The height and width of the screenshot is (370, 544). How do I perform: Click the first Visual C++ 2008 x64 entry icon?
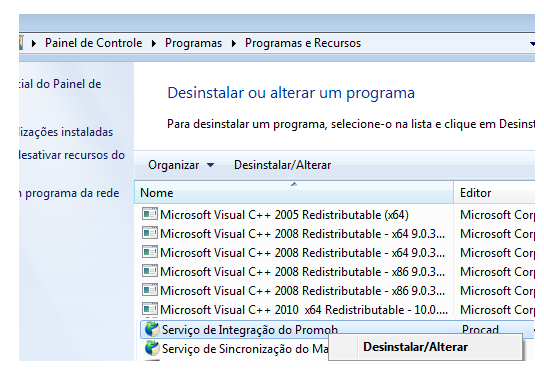[150, 233]
